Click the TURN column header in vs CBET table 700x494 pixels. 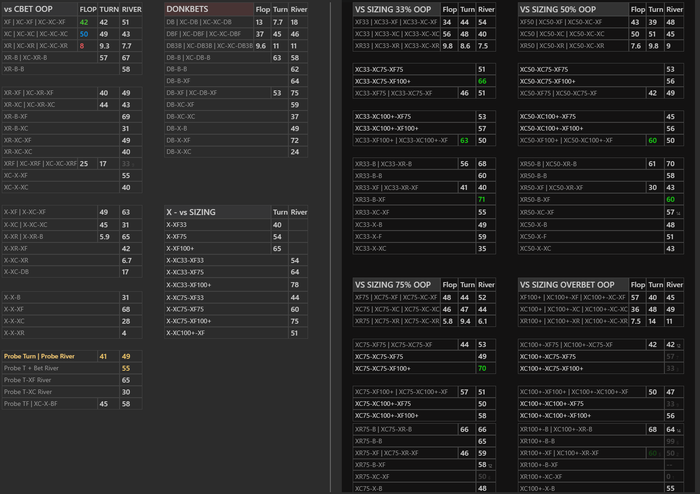[x=109, y=9]
